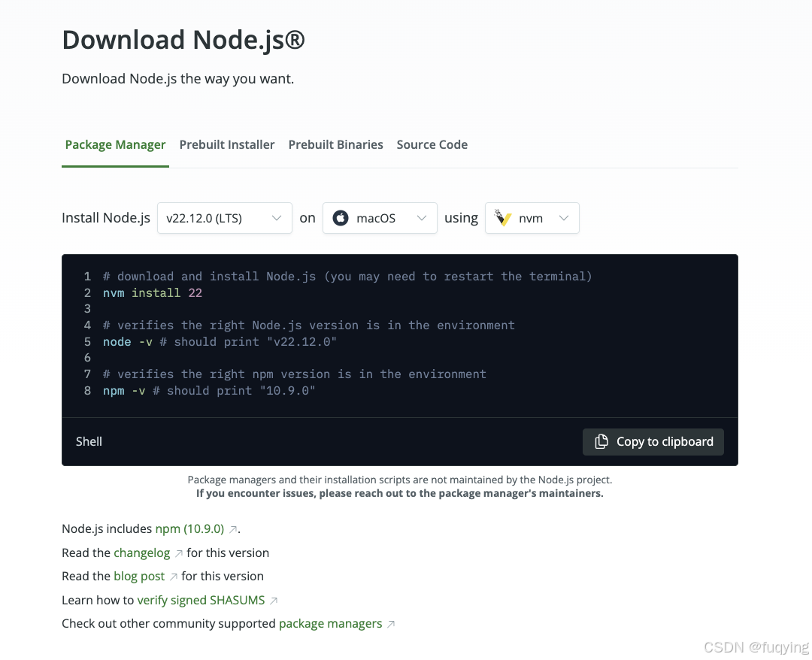This screenshot has height=660, width=812.
Task: Select the Source Code tab
Action: tap(432, 144)
